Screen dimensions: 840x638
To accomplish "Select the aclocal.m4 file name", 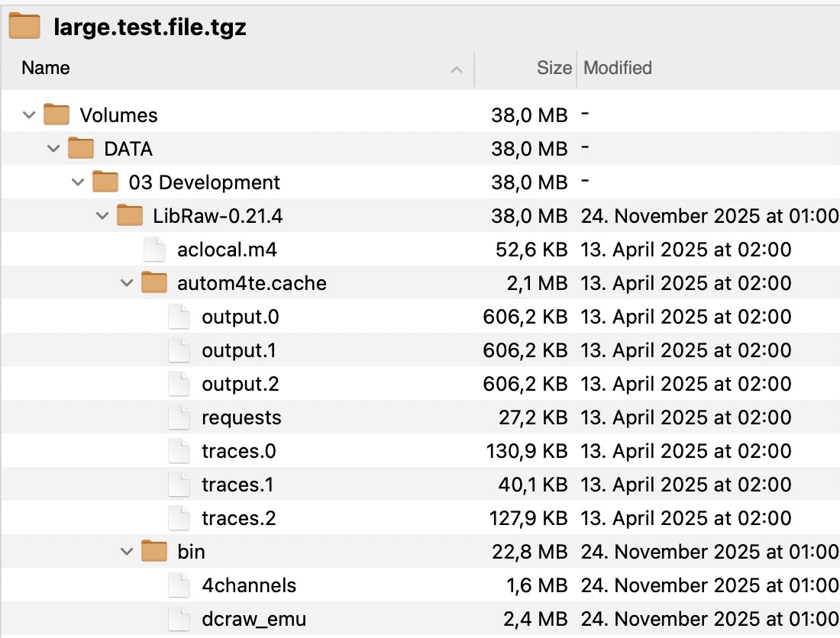I will pos(227,250).
